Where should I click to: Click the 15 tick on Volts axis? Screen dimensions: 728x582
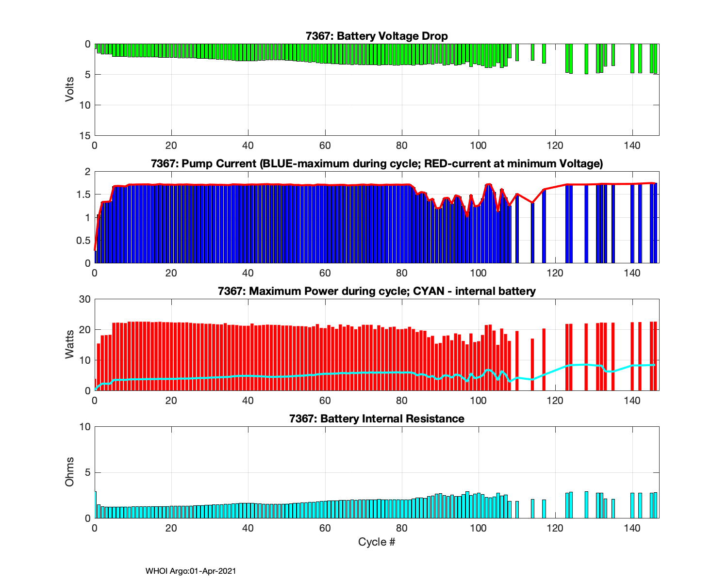click(85, 135)
